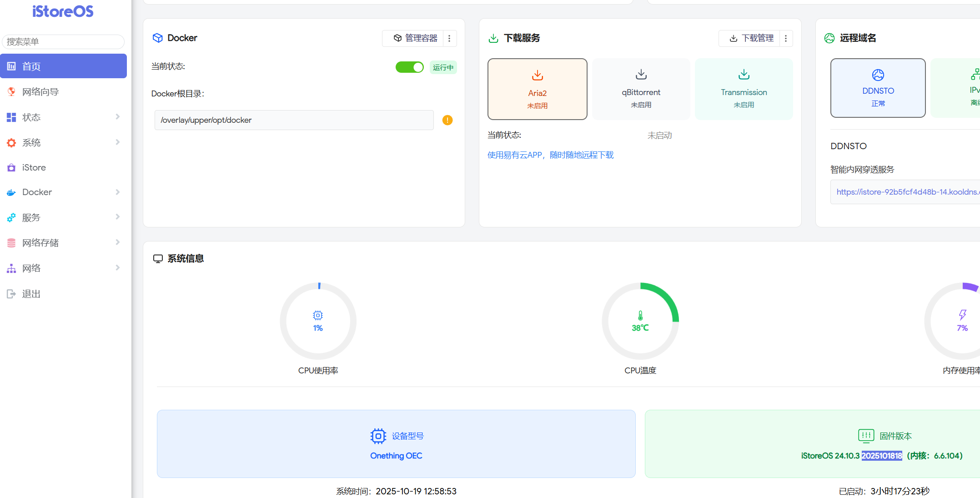Screen dimensions: 980x498
Task: Open the iStore menu item
Action: [x=34, y=167]
